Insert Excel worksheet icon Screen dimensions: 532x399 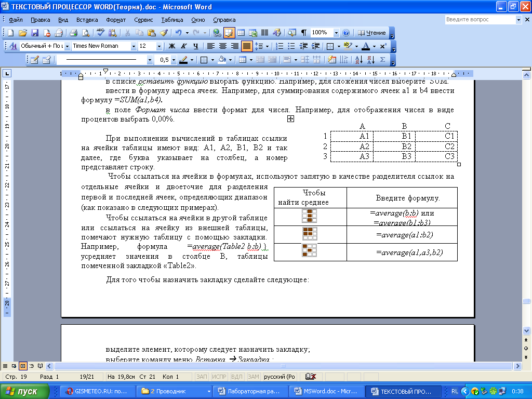coord(253,33)
